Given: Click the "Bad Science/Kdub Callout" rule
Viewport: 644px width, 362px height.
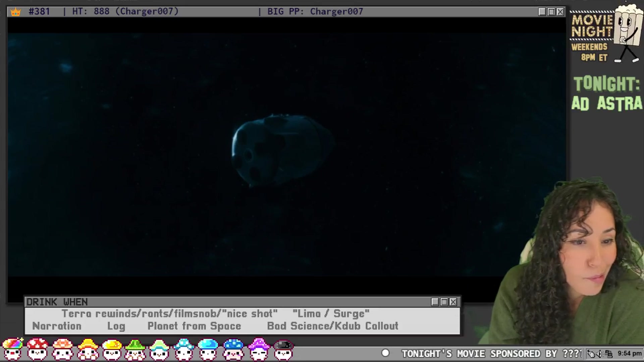Looking at the screenshot, I should point(333,326).
